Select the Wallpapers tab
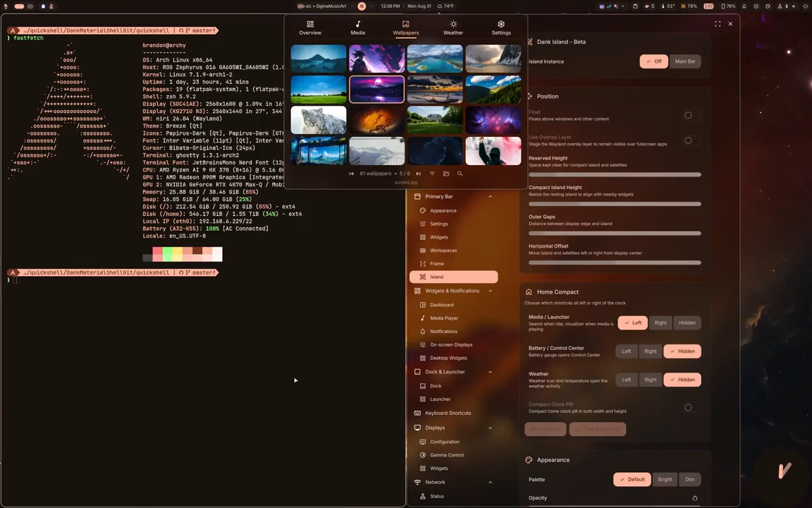Image resolution: width=812 pixels, height=508 pixels. click(x=405, y=28)
